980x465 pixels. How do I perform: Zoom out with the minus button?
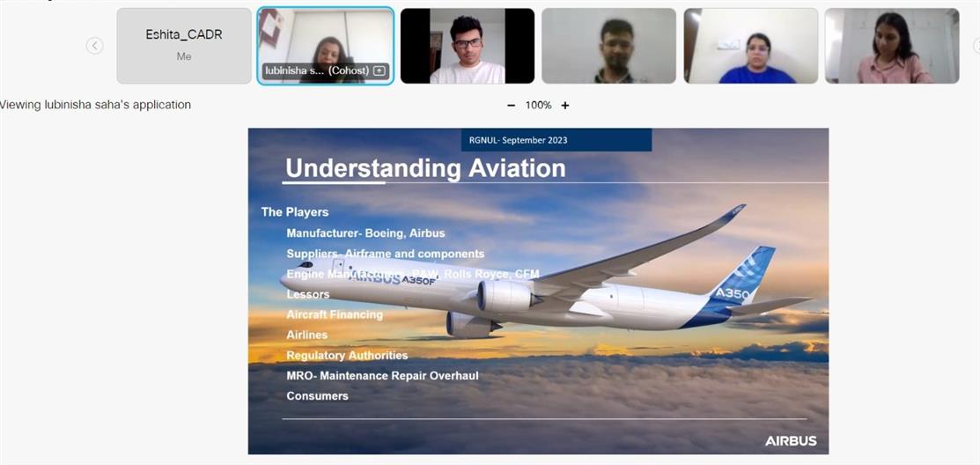point(512,106)
